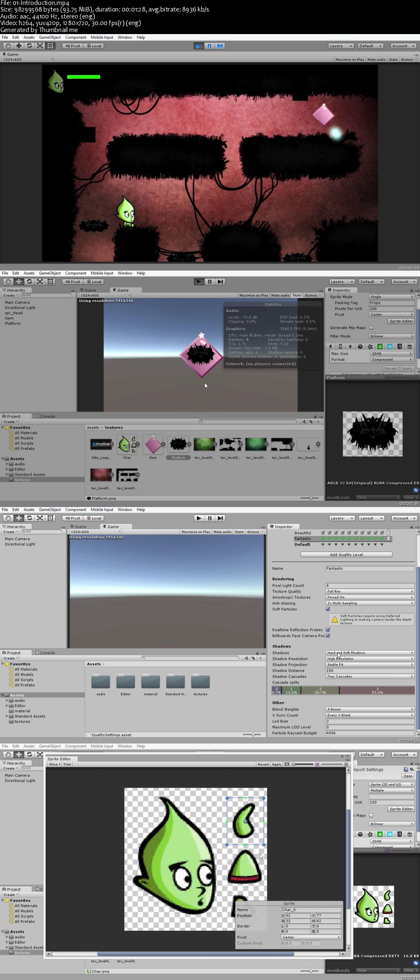
Task: Open the Shadow Cascades dropdown
Action: click(x=370, y=677)
